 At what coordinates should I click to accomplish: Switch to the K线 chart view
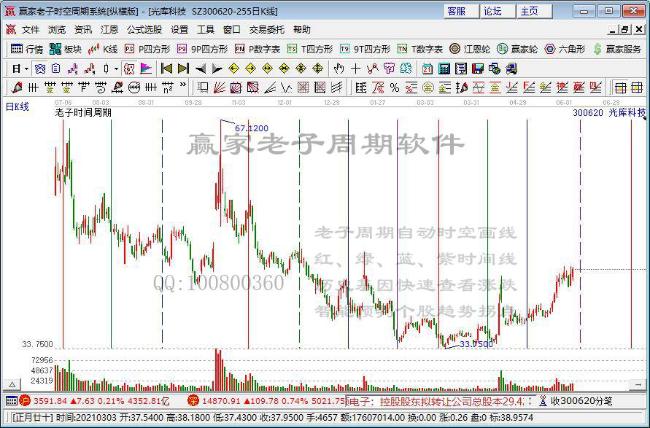(103, 49)
